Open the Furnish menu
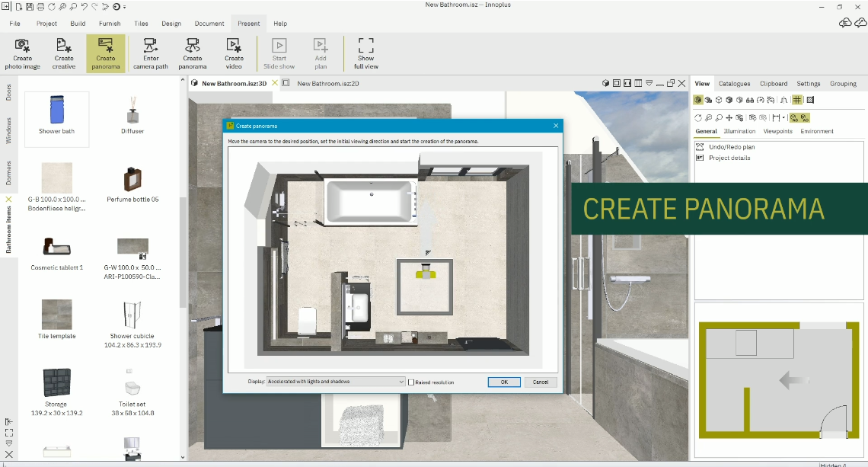The image size is (868, 467). (x=110, y=24)
